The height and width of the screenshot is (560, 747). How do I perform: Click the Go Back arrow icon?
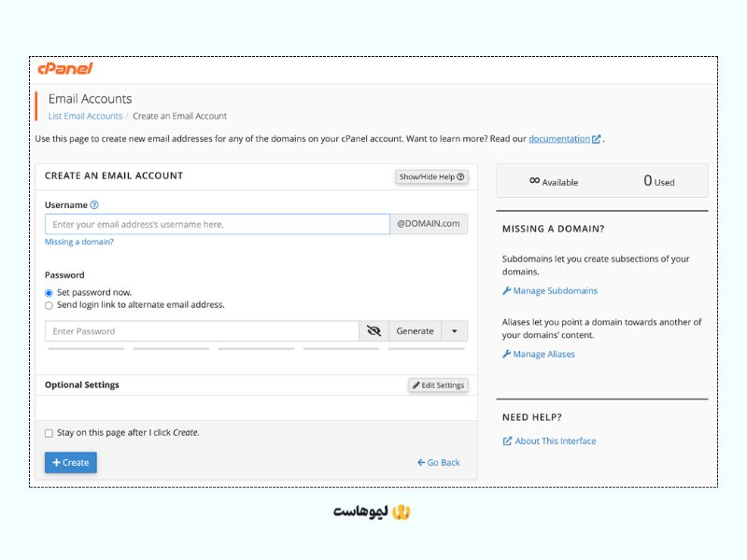tap(421, 462)
